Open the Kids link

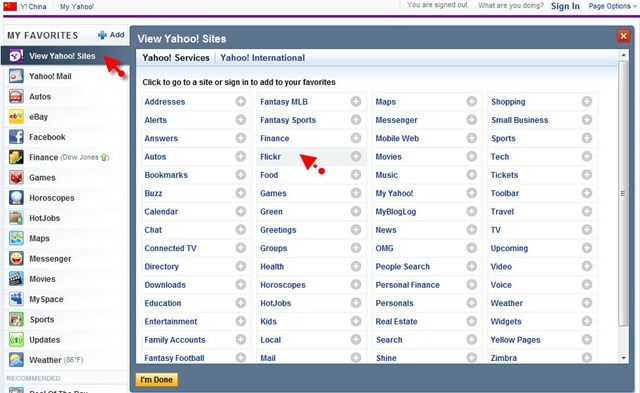(269, 321)
